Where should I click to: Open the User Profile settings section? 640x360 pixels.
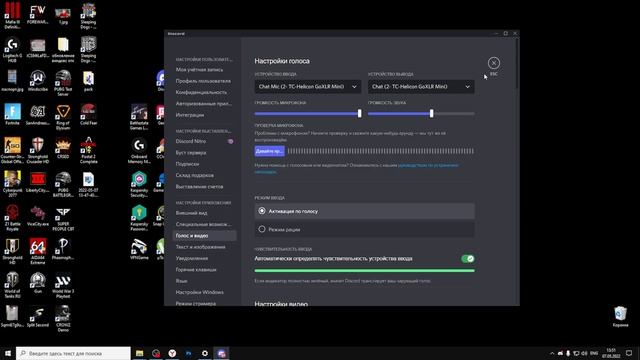pyautogui.click(x=203, y=81)
